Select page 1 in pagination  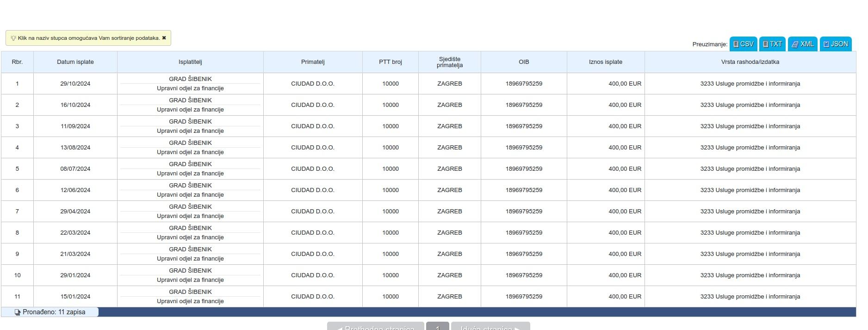437,327
